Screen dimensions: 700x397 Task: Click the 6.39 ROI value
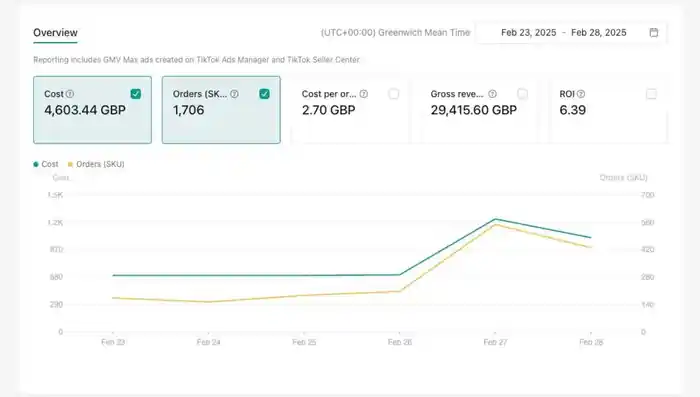tap(572, 110)
